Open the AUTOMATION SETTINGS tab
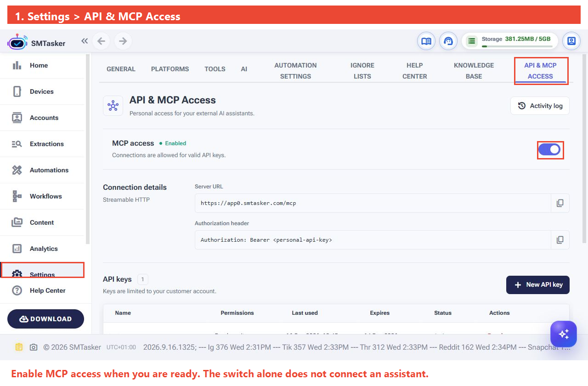The width and height of the screenshot is (588, 386). point(295,71)
